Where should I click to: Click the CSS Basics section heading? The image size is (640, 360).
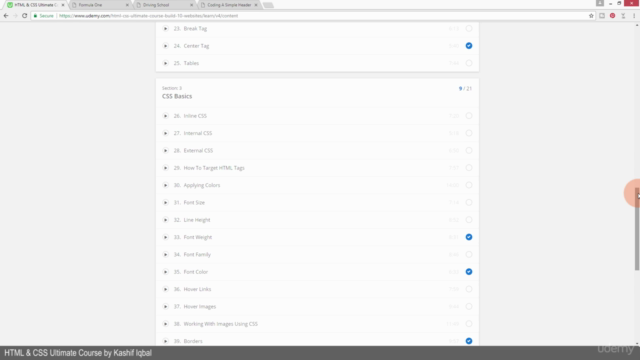tap(177, 96)
